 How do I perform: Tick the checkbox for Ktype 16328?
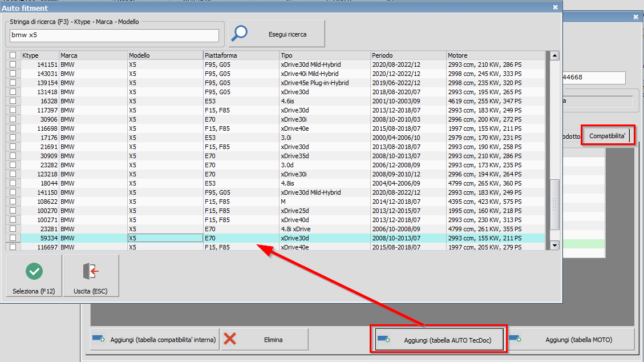13,101
